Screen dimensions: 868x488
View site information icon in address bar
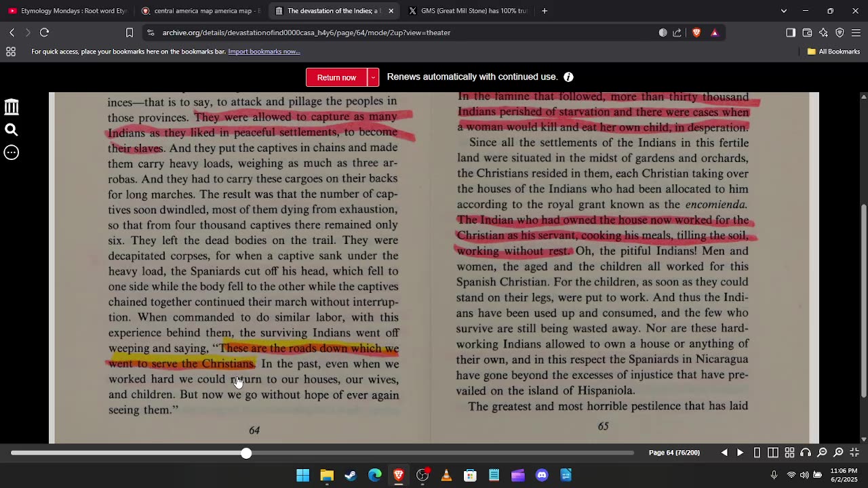[x=151, y=33]
